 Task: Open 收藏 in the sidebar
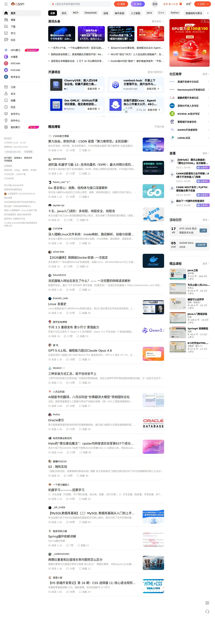pos(22,100)
